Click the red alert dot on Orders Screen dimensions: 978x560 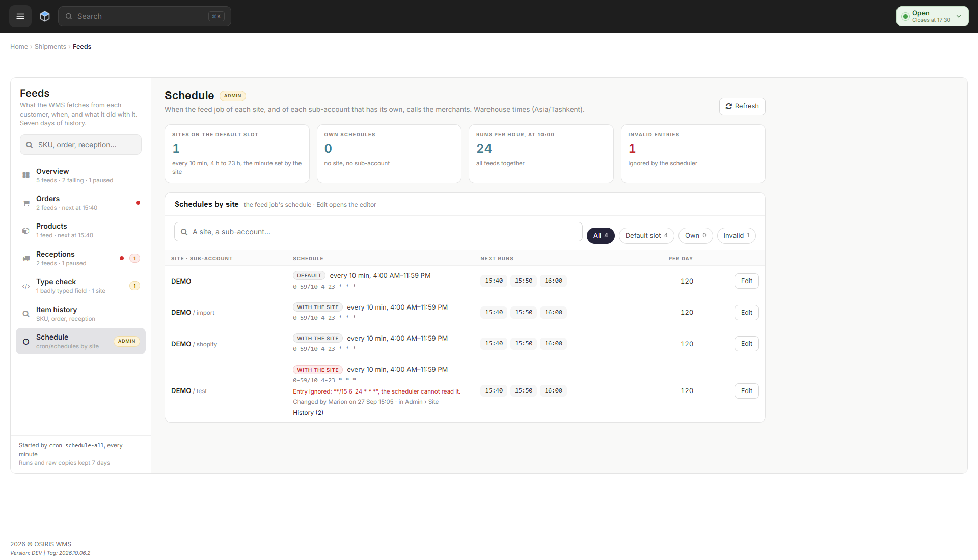click(x=138, y=203)
